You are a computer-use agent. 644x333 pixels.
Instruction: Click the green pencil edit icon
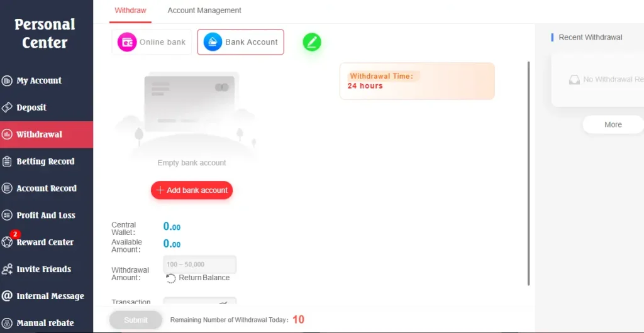[312, 42]
